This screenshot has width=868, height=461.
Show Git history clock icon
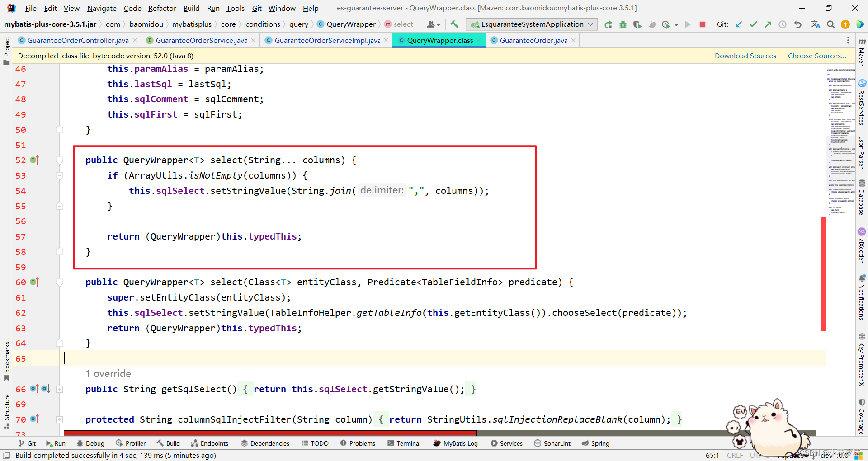tap(783, 24)
